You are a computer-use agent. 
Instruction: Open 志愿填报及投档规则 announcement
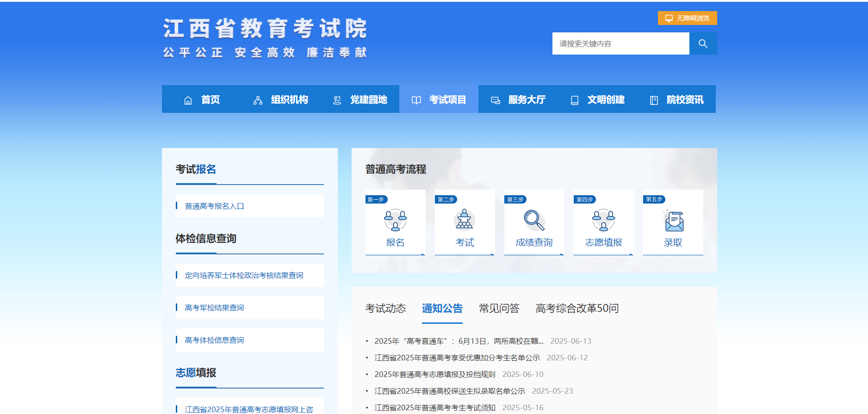coord(435,374)
